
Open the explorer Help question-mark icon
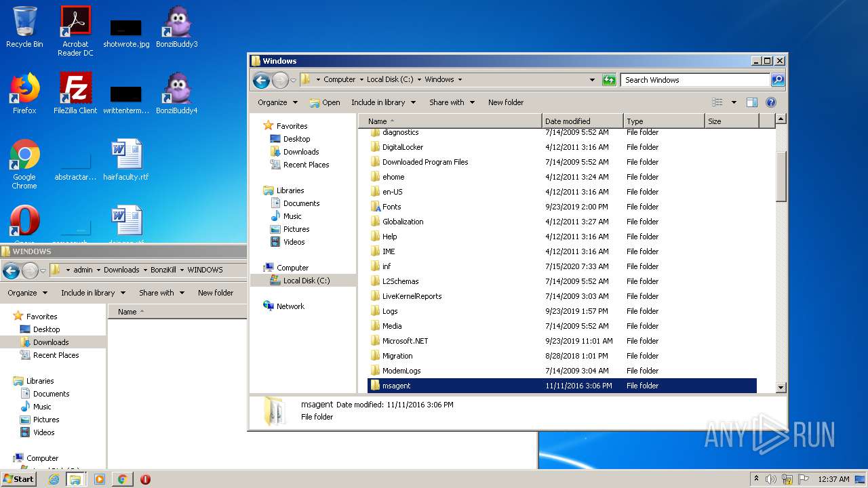[x=771, y=102]
